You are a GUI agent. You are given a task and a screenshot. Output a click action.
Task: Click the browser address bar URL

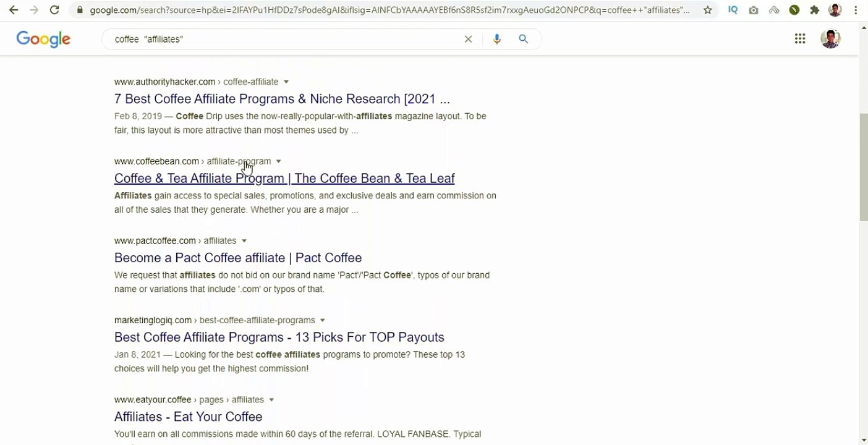(x=389, y=10)
